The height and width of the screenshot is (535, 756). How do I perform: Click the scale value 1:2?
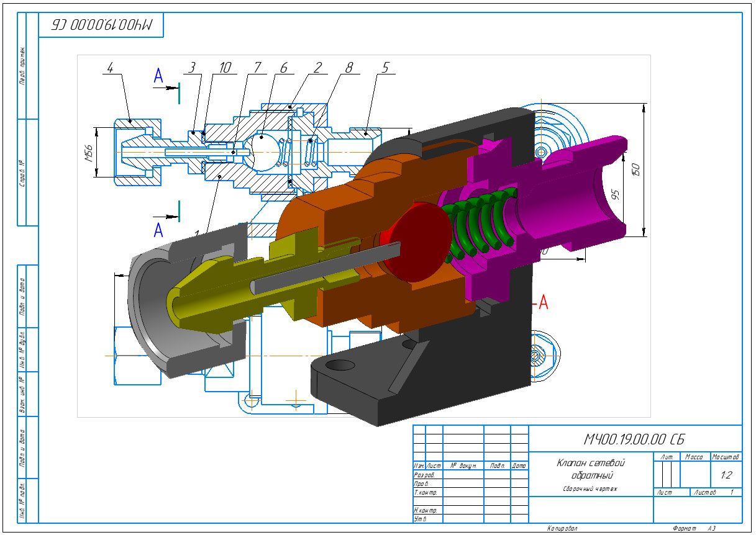726,475
